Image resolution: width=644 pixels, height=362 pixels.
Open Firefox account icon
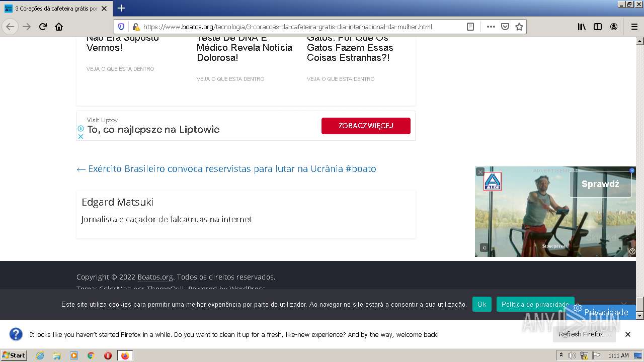[614, 27]
